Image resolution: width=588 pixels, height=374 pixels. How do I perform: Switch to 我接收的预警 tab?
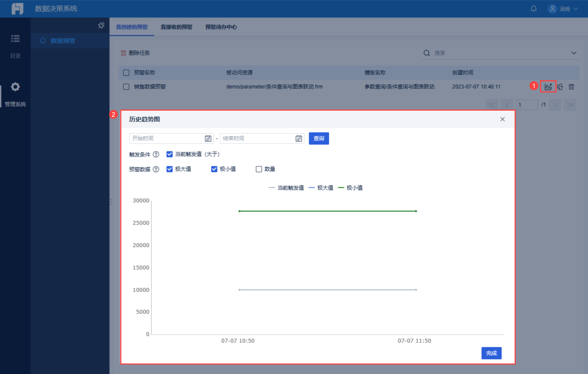(176, 27)
